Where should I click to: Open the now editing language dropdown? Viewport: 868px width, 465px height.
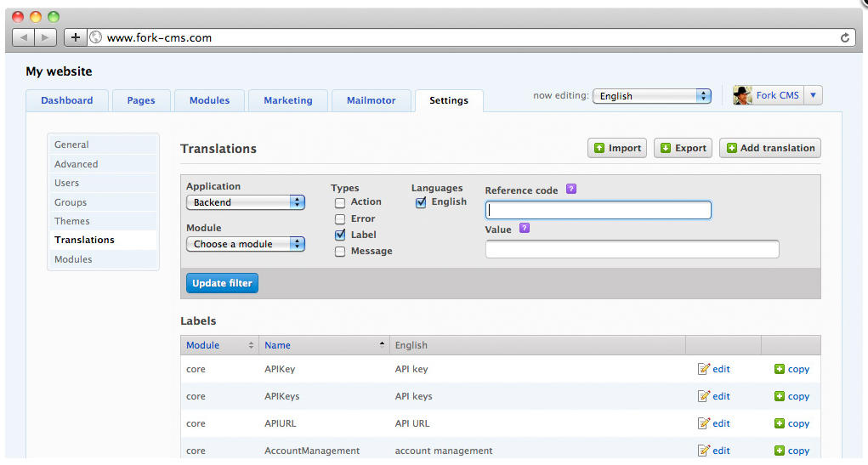point(651,96)
